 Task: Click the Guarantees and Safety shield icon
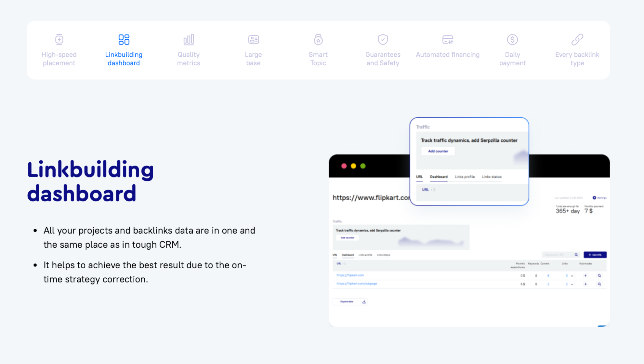pyautogui.click(x=383, y=39)
